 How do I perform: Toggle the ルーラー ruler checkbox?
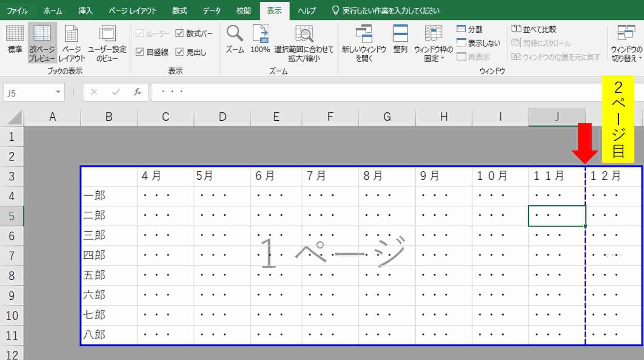point(153,33)
